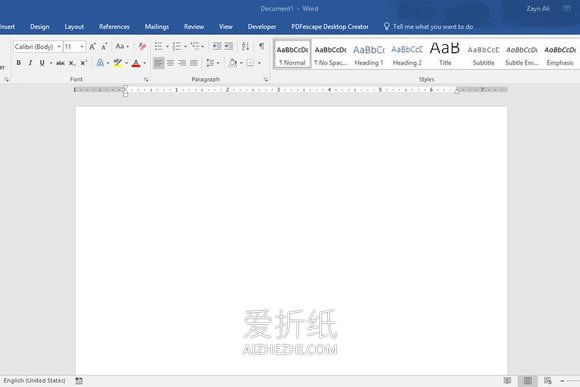Expand borders dropdown arrow
The height and width of the screenshot is (387, 580).
259,63
